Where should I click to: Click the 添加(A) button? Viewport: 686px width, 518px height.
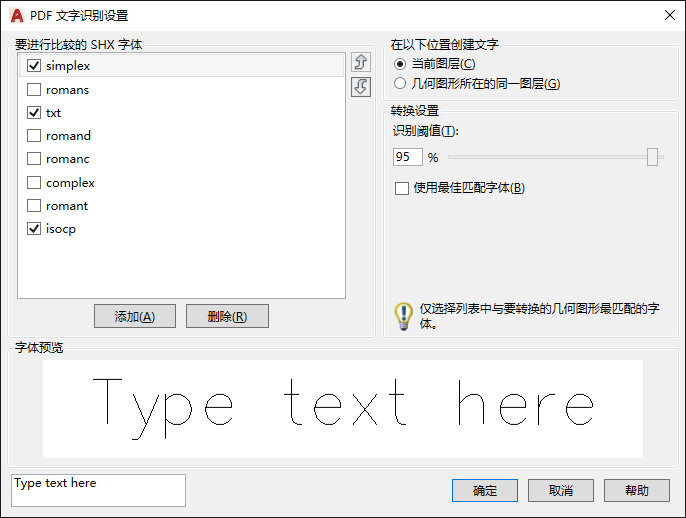135,316
